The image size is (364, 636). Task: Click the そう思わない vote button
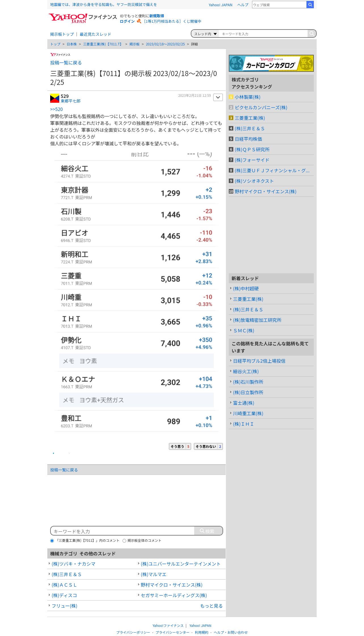point(208,446)
